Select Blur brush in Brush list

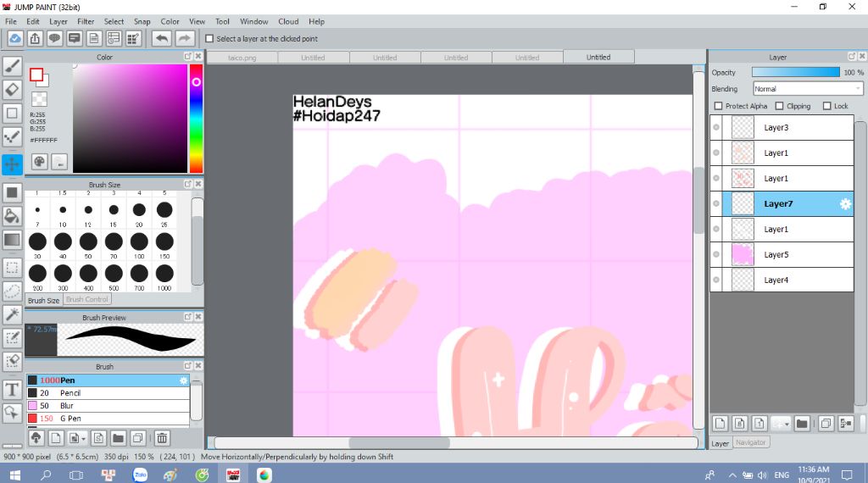(x=108, y=406)
